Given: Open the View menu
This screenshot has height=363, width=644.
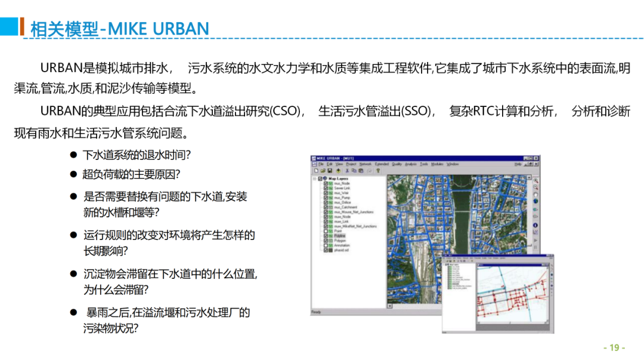Looking at the screenshot, I should [339, 164].
